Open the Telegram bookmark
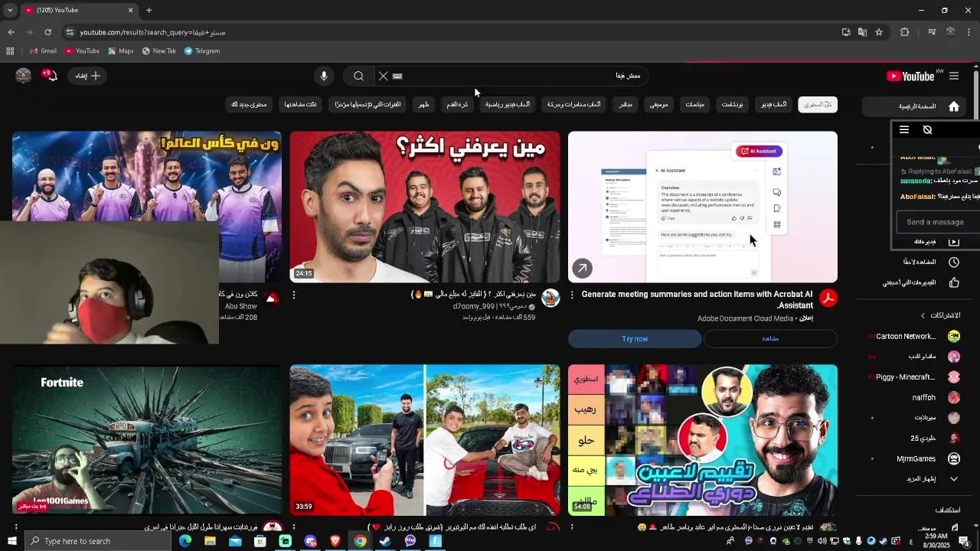980x551 pixels. click(x=202, y=51)
